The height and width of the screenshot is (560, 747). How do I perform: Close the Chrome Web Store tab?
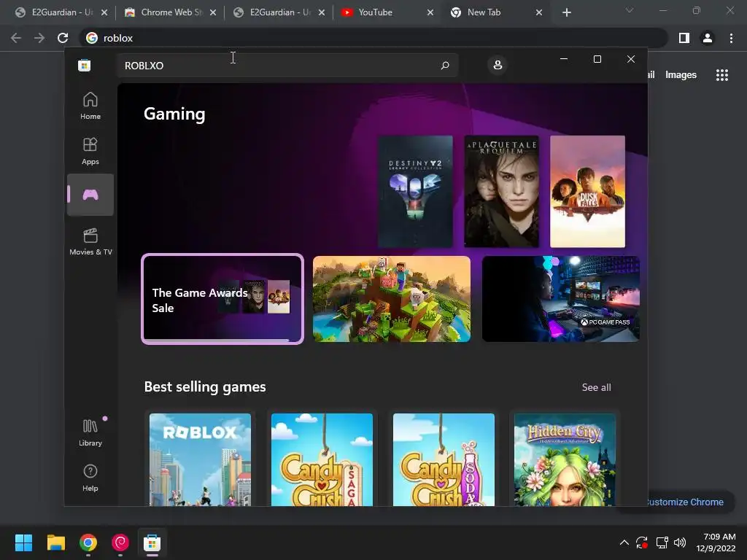click(213, 12)
